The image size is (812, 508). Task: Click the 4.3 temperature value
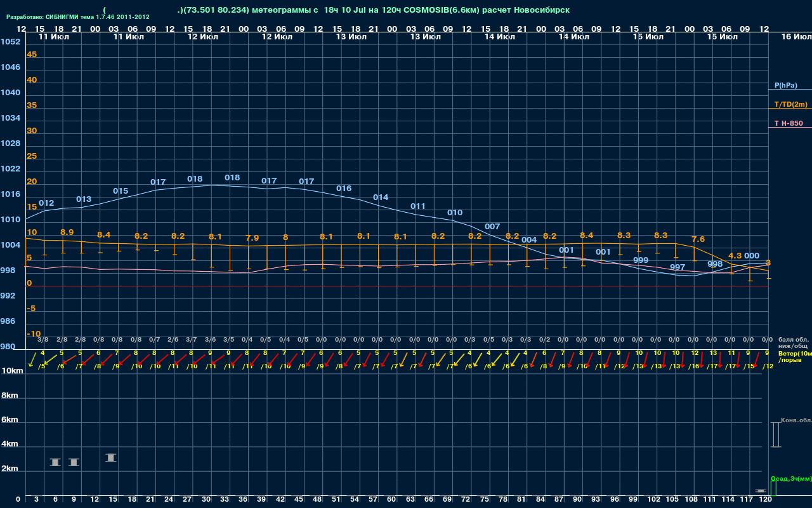735,256
